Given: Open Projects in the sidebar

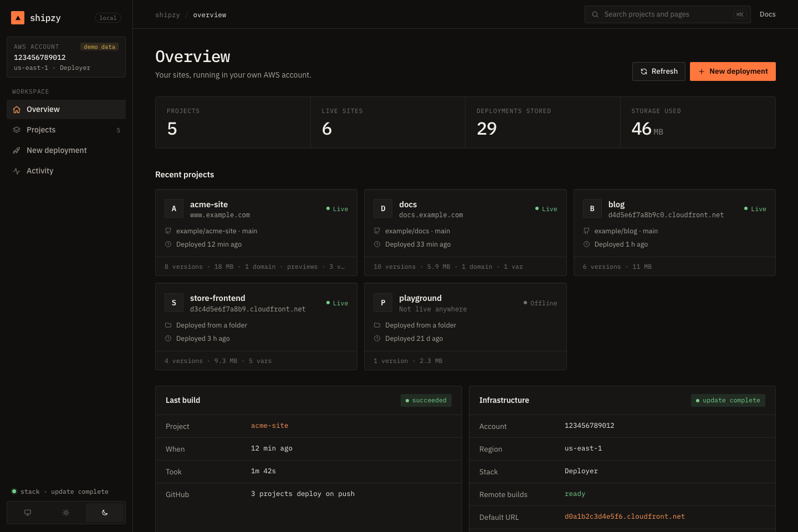Looking at the screenshot, I should tap(66, 130).
